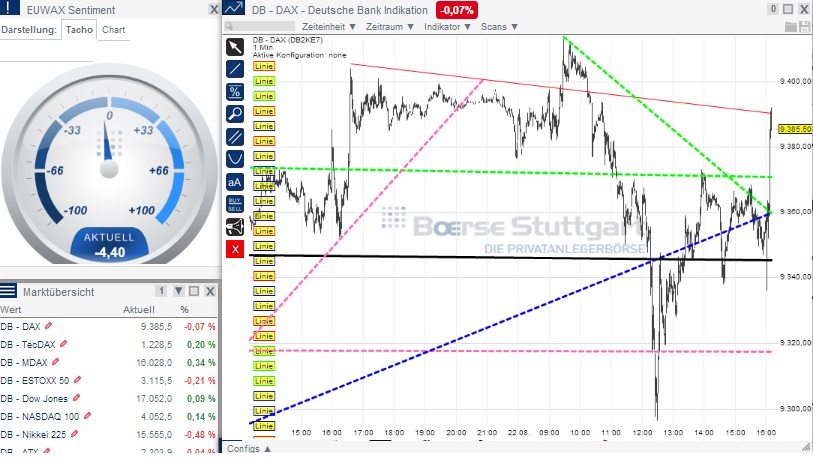Click the megaphone alert tool
This screenshot has width=813, height=461.
(235, 227)
